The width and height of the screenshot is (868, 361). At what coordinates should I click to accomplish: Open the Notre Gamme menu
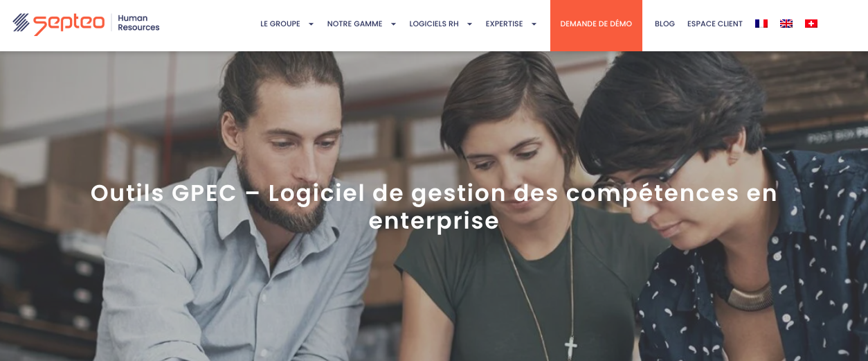click(x=354, y=24)
